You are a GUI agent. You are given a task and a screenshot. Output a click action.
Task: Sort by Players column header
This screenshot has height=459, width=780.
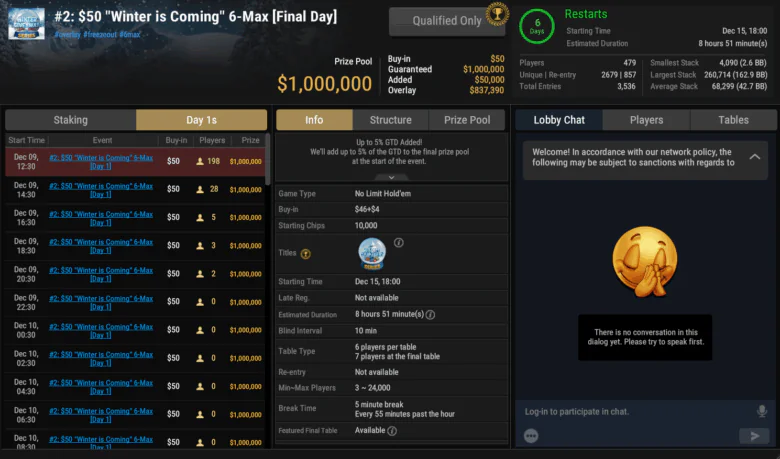click(x=212, y=140)
